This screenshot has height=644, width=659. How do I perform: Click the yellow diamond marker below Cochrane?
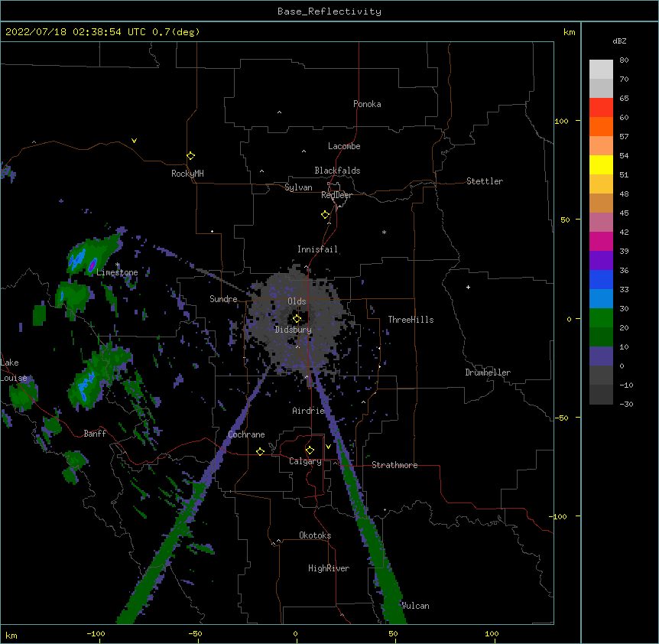260,451
